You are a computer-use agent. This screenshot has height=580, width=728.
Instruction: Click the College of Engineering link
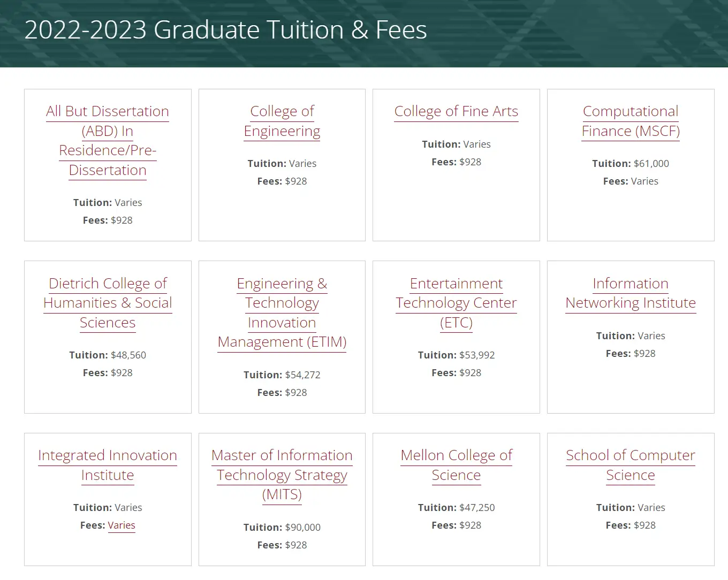click(x=282, y=111)
